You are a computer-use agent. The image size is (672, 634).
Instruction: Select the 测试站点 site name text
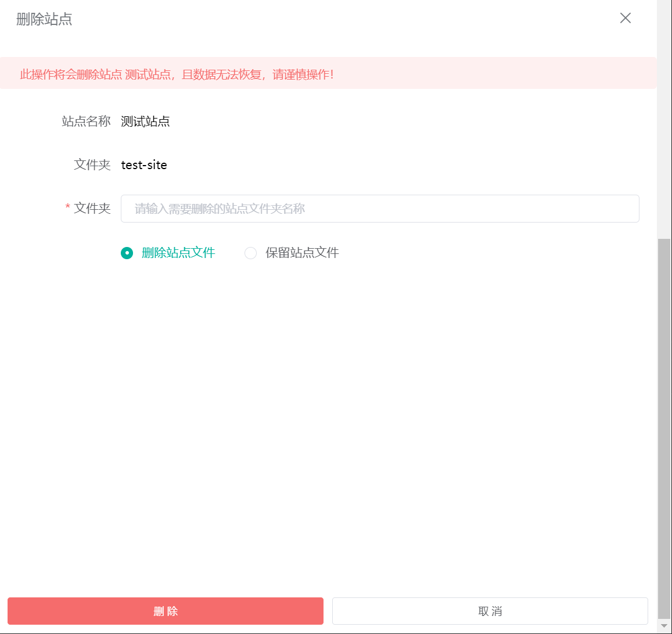145,121
